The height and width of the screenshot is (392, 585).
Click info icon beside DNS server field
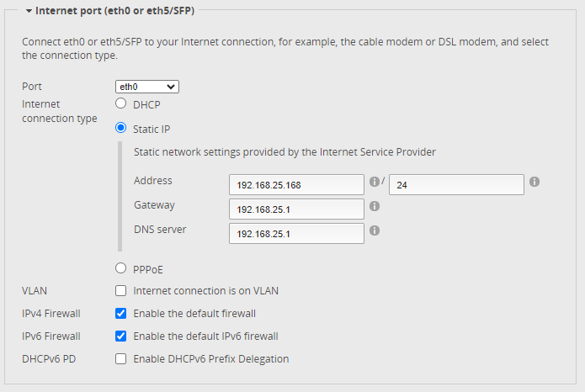click(x=375, y=230)
